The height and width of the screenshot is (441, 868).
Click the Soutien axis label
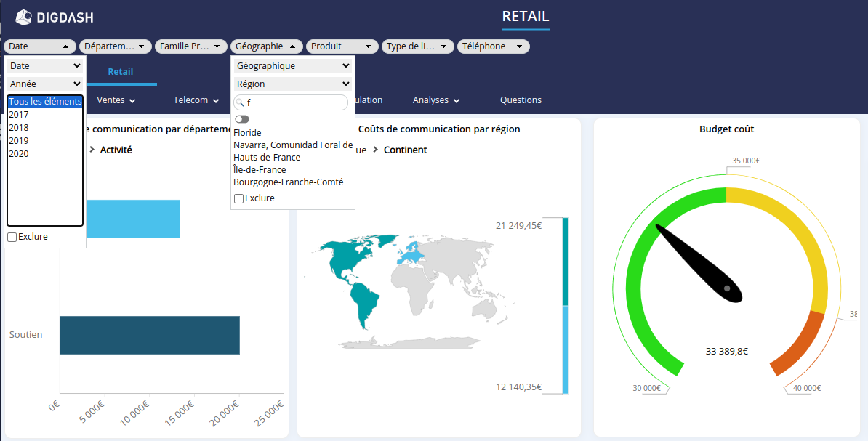click(x=25, y=335)
